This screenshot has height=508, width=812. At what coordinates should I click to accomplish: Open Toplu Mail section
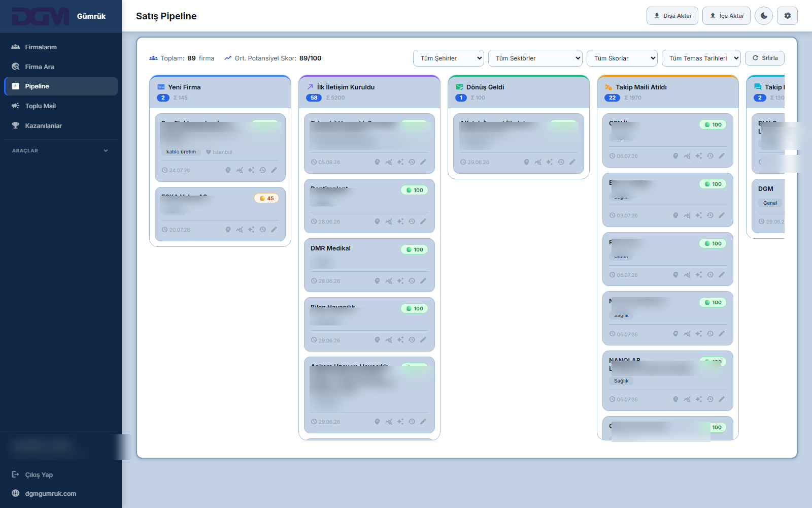(x=61, y=106)
